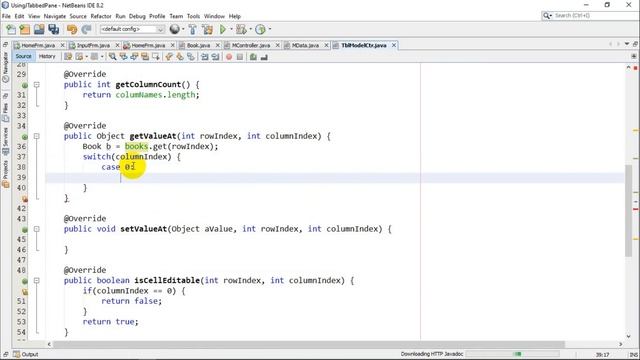Click the globe browser configuration icon
640x360 pixels.
pyautogui.click(x=175, y=29)
